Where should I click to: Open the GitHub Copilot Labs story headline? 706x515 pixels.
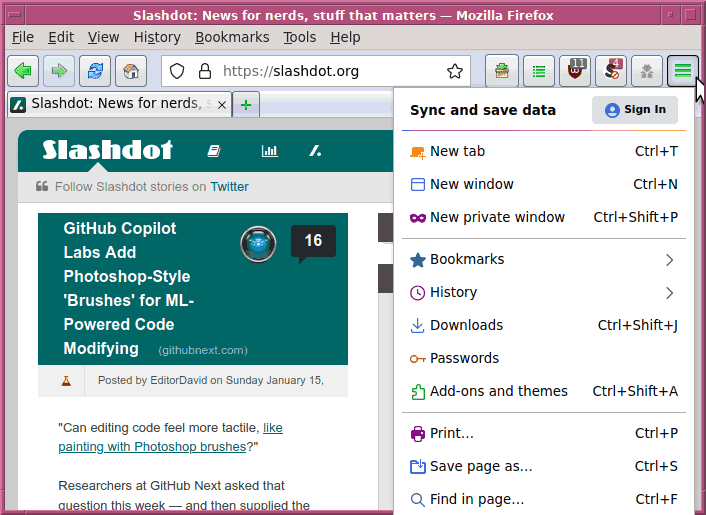pyautogui.click(x=129, y=288)
